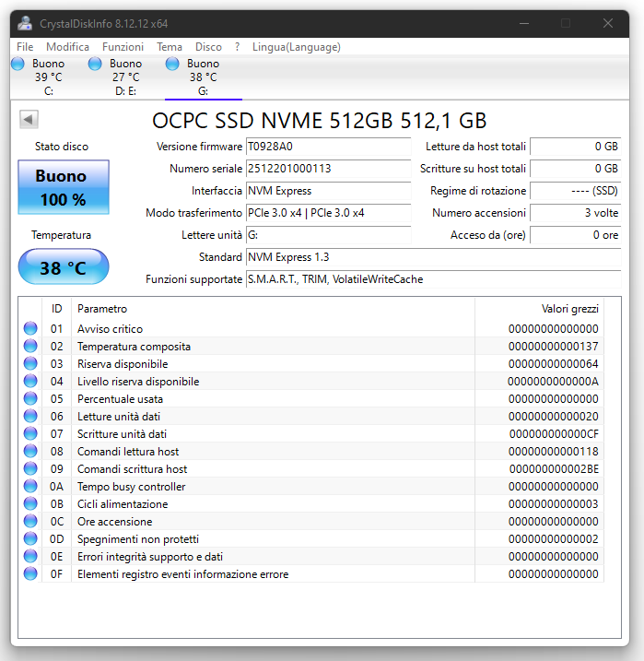Click the ID column header
Screen dimensions: 644x661
point(57,309)
